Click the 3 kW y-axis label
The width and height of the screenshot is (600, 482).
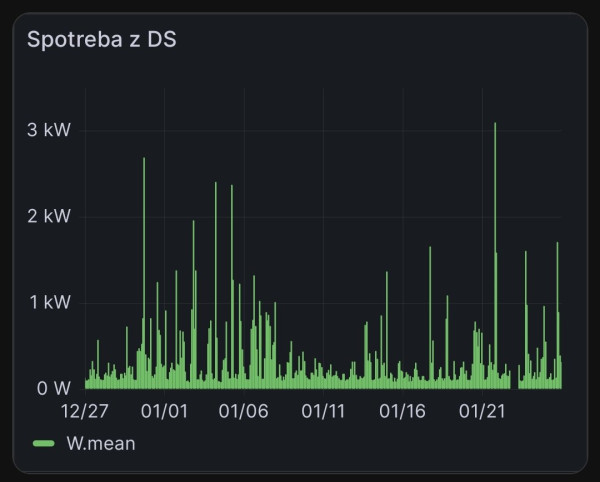click(x=49, y=130)
